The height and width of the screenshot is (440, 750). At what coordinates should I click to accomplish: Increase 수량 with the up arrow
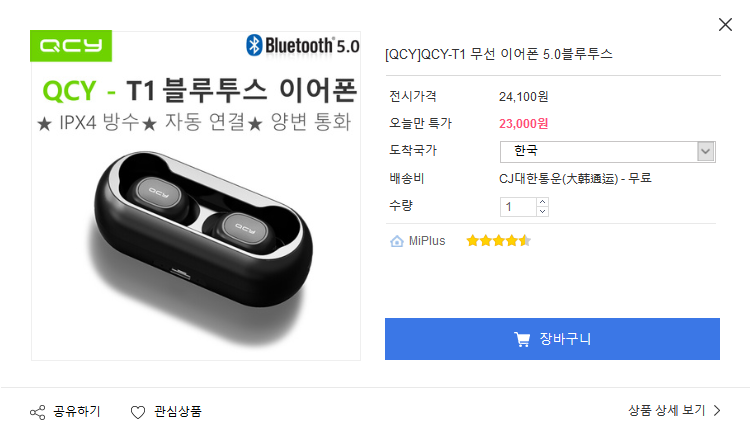click(x=542, y=202)
